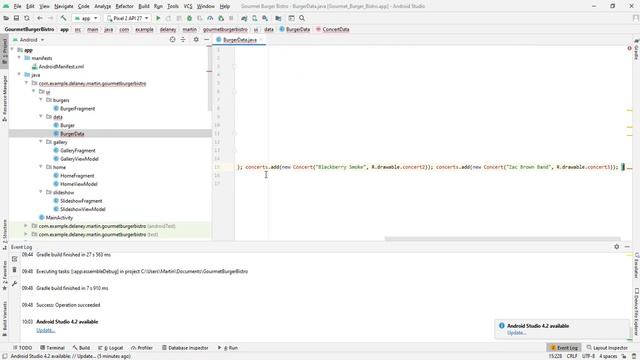640x360 pixels.
Task: Click editor error indicator icon
Action: point(629,48)
